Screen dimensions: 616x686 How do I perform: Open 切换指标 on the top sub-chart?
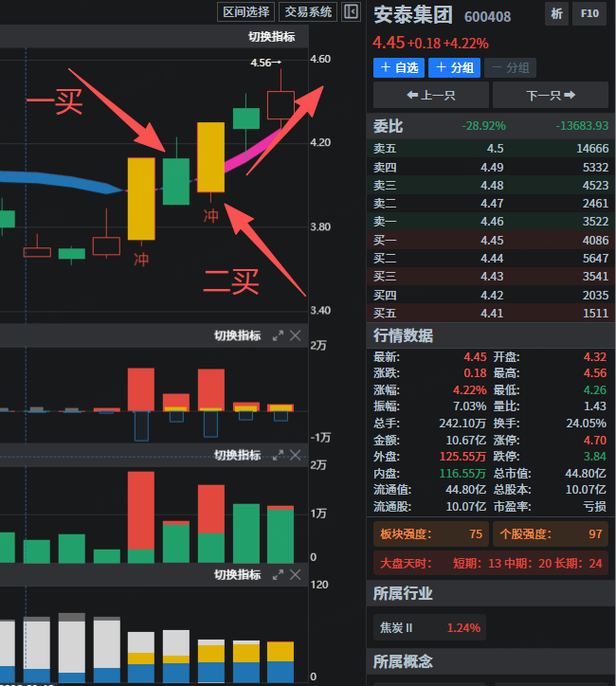[x=237, y=335]
